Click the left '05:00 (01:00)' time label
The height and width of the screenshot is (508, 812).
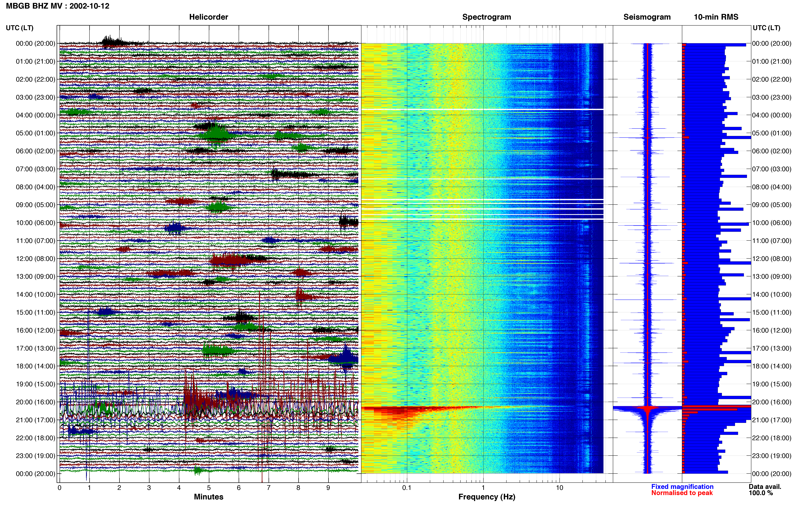coord(36,133)
